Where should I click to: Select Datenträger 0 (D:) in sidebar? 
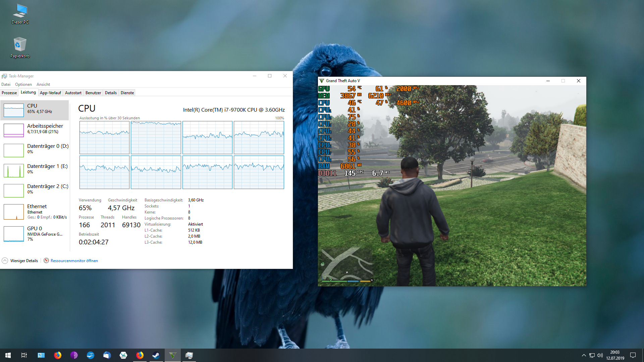click(35, 150)
